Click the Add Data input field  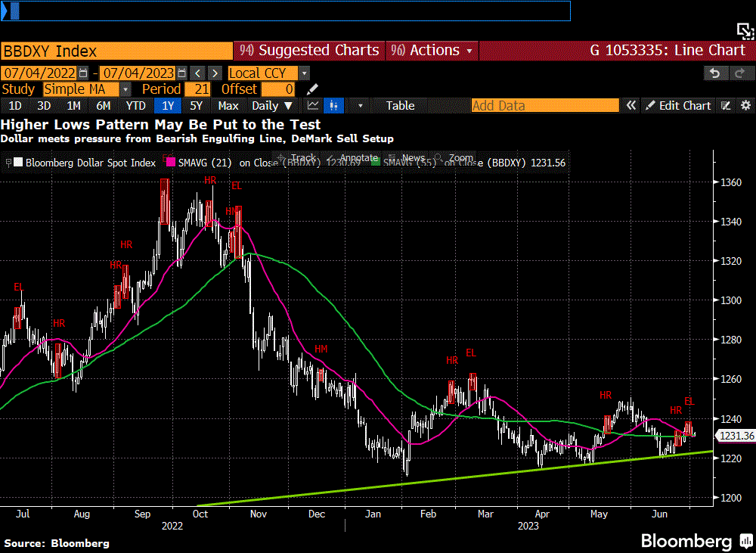point(545,106)
